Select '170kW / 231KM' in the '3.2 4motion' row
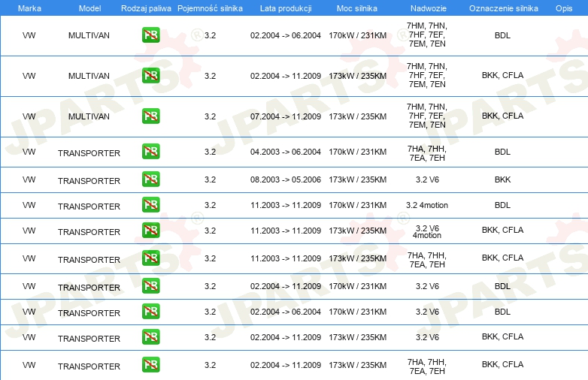The width and height of the screenshot is (588, 380). (x=357, y=205)
